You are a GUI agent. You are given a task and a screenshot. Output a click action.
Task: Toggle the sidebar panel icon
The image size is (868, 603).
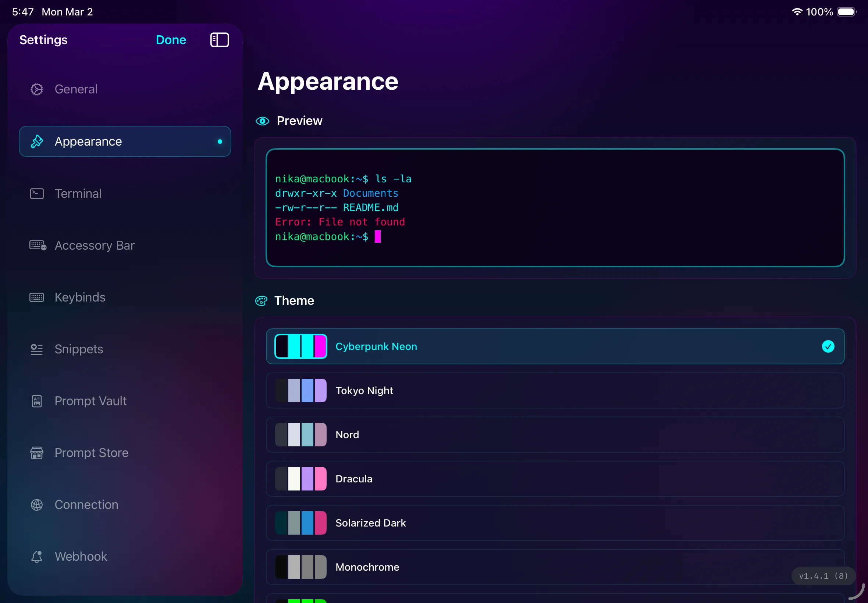[x=219, y=40]
